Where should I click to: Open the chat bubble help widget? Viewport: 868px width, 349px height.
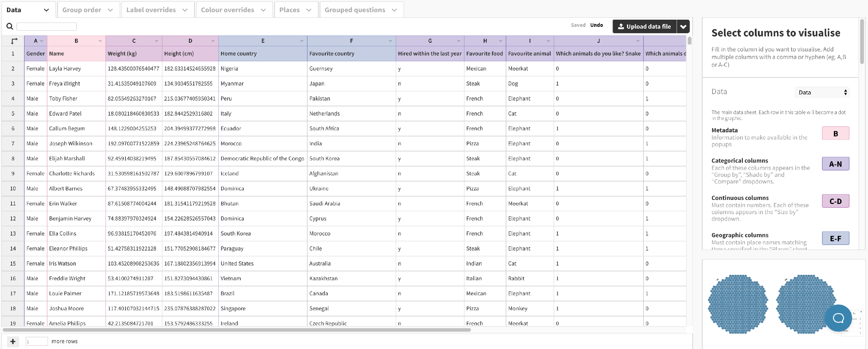click(838, 318)
